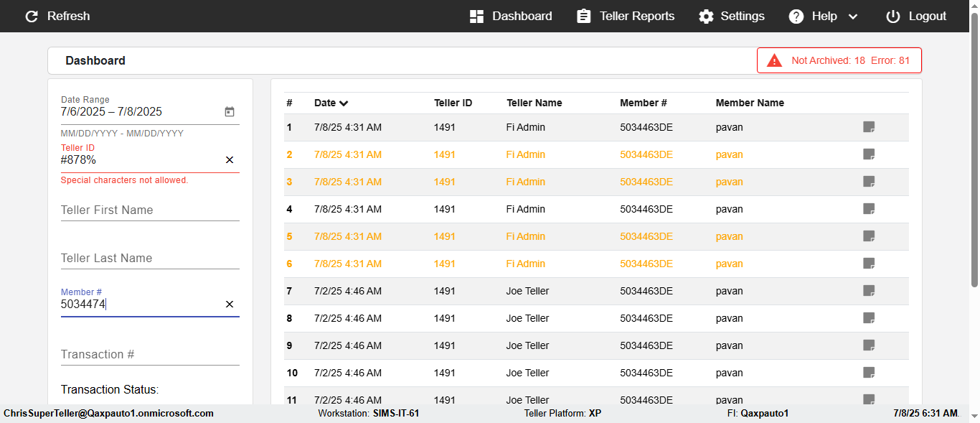980x423 pixels.
Task: Open note icon for row 7
Action: (x=869, y=291)
